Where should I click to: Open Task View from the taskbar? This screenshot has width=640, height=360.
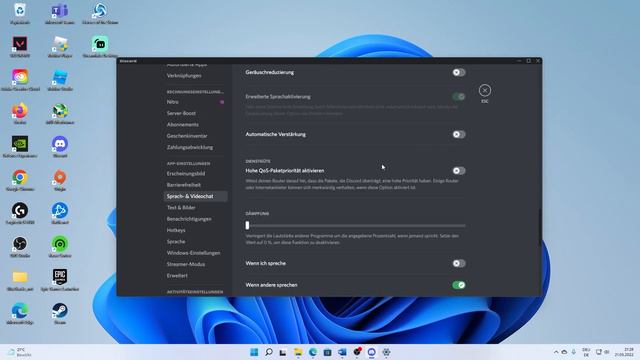point(283,352)
